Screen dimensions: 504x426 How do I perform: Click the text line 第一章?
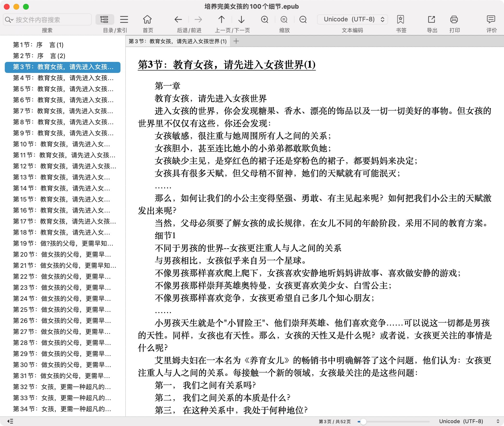tap(167, 86)
